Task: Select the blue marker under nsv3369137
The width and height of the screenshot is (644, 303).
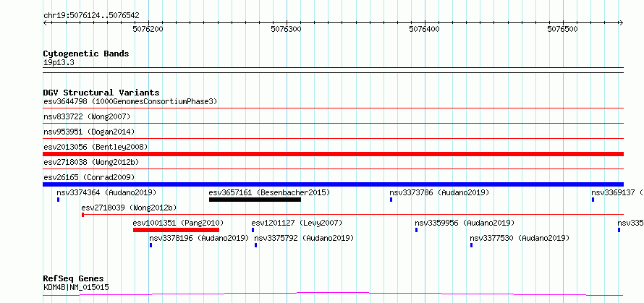Action: point(593,200)
